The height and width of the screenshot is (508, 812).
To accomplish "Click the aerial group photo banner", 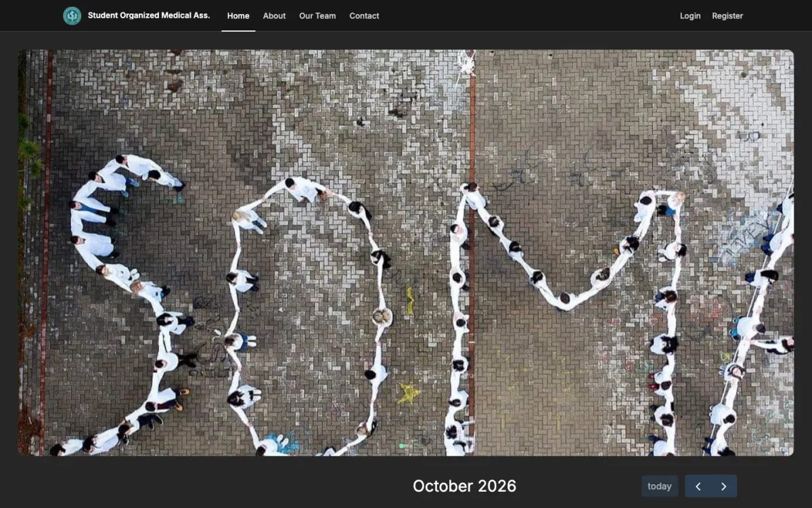I will (x=406, y=253).
